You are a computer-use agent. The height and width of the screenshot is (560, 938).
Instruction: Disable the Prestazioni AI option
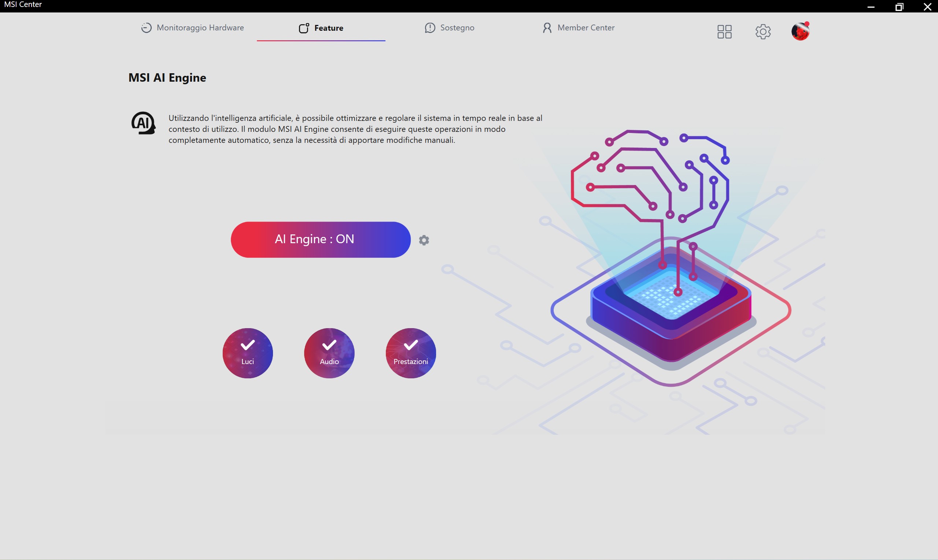coord(411,353)
